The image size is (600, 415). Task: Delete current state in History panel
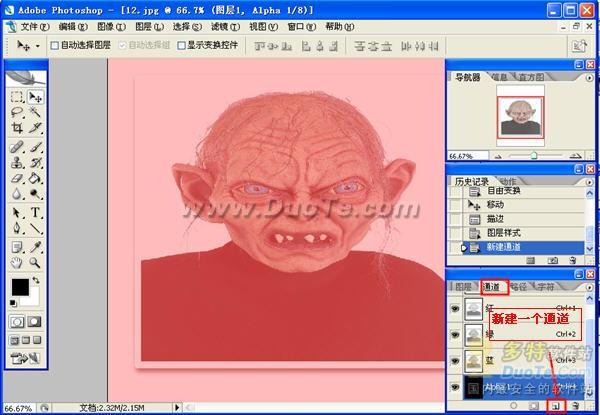(572, 260)
